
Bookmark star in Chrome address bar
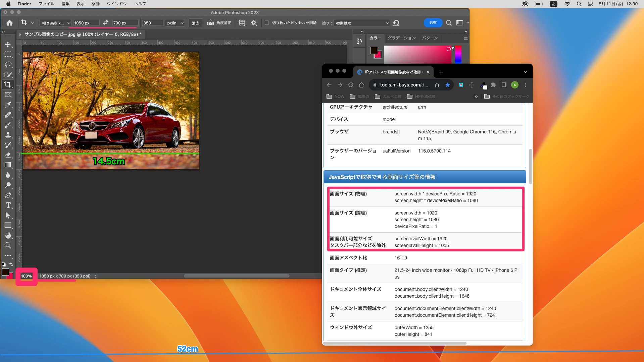[448, 85]
